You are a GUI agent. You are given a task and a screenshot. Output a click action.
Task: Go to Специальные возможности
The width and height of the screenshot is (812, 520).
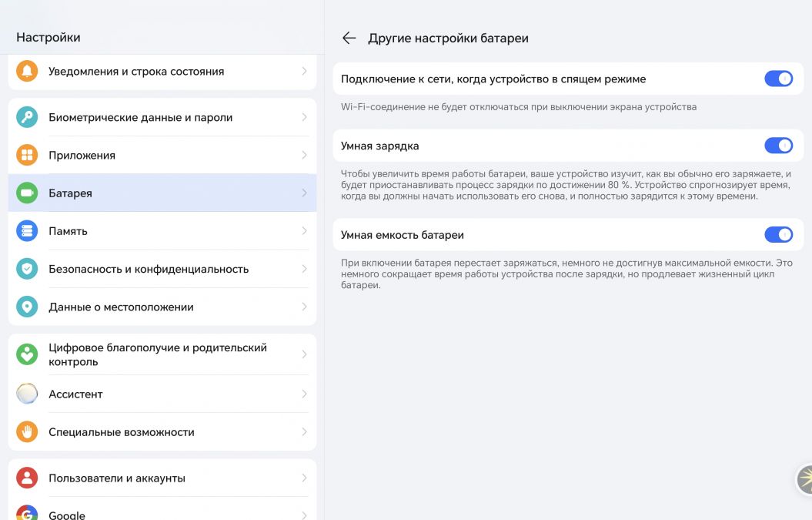click(x=162, y=431)
